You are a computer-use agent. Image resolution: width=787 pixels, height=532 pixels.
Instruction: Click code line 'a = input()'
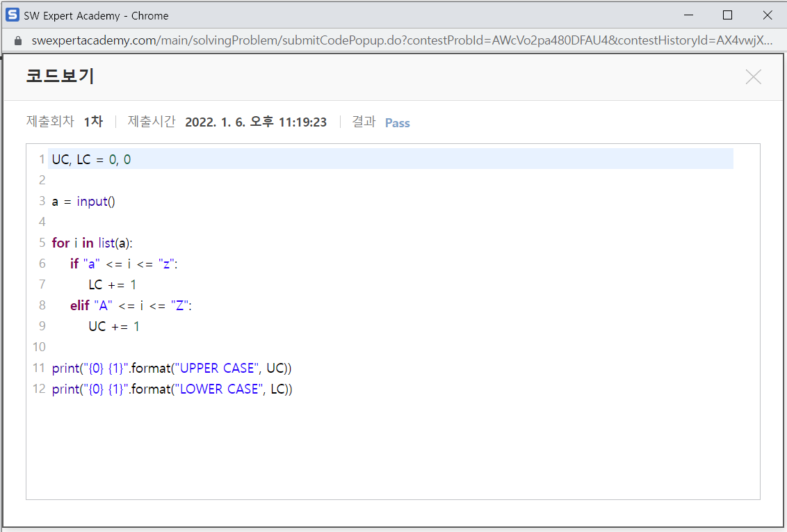[x=83, y=201]
